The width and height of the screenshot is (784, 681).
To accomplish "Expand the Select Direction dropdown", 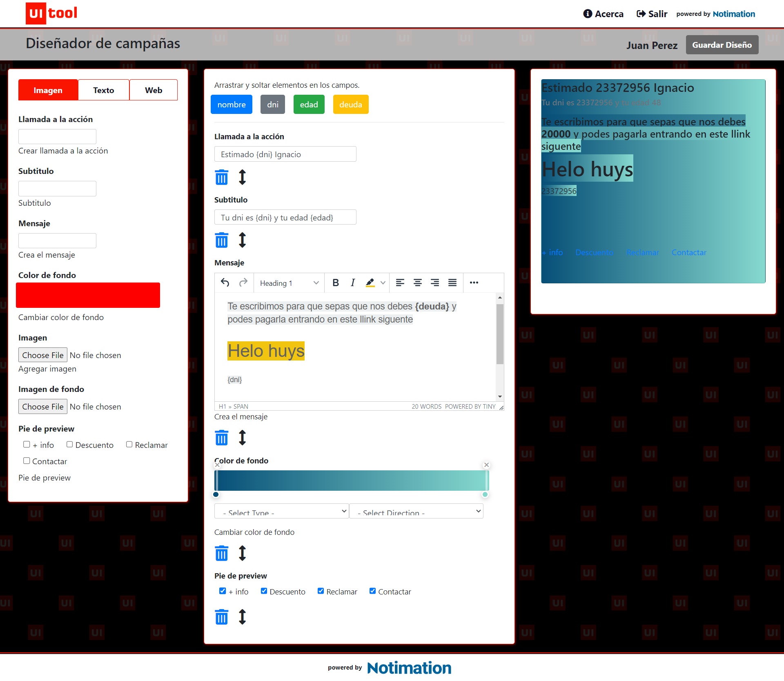I will tap(416, 511).
